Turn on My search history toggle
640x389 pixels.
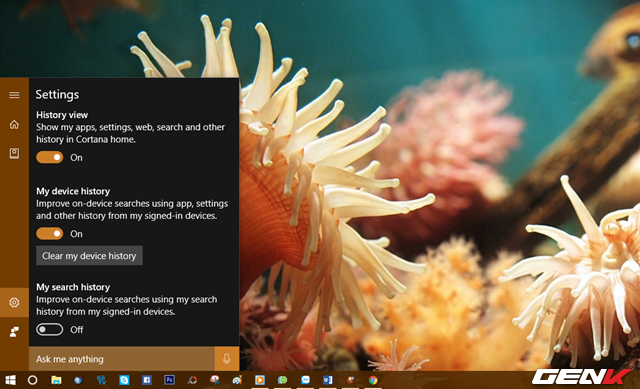point(49,329)
